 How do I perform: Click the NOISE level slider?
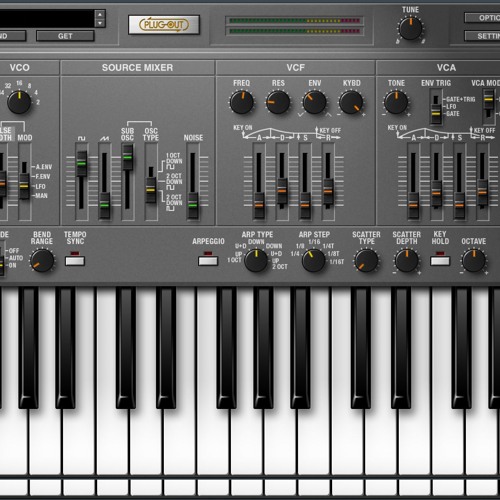click(192, 205)
